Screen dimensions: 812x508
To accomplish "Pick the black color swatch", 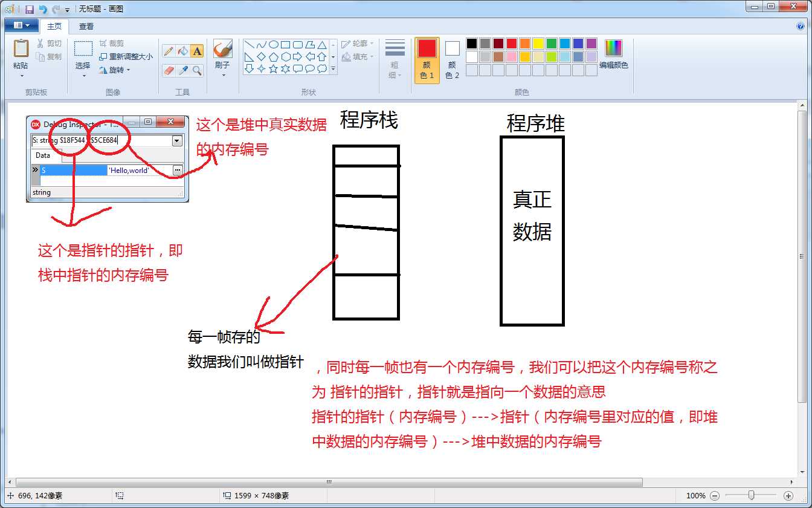I will 472,44.
